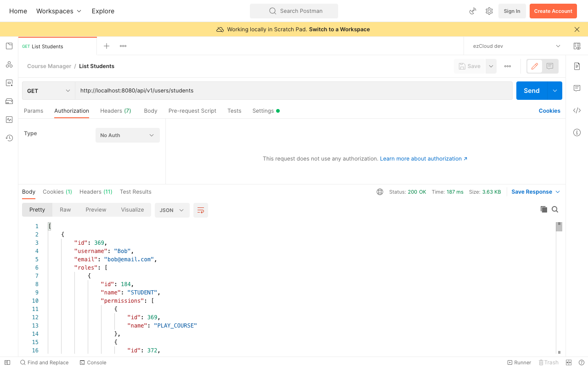
Task: Open Learn more about authorization link
Action: point(424,159)
